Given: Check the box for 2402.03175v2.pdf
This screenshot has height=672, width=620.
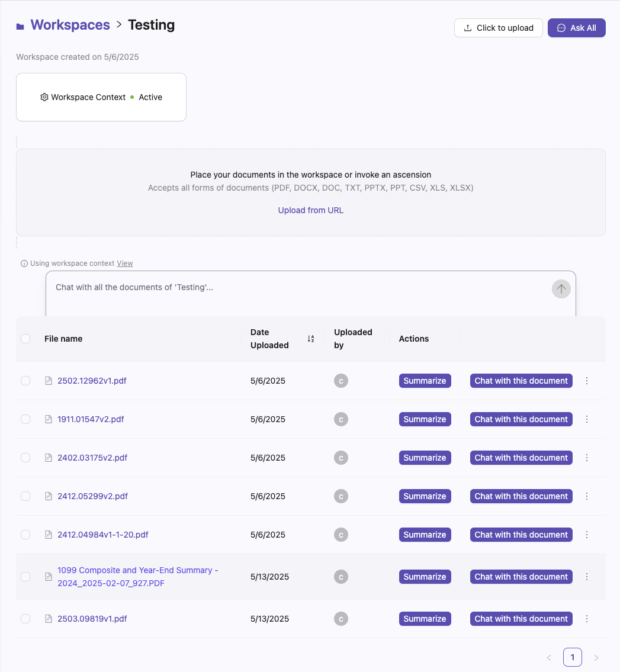Looking at the screenshot, I should point(25,458).
